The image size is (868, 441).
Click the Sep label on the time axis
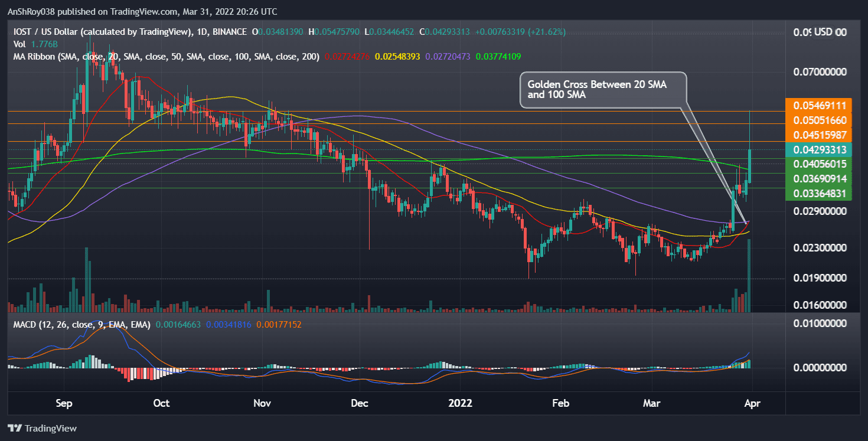coord(64,403)
